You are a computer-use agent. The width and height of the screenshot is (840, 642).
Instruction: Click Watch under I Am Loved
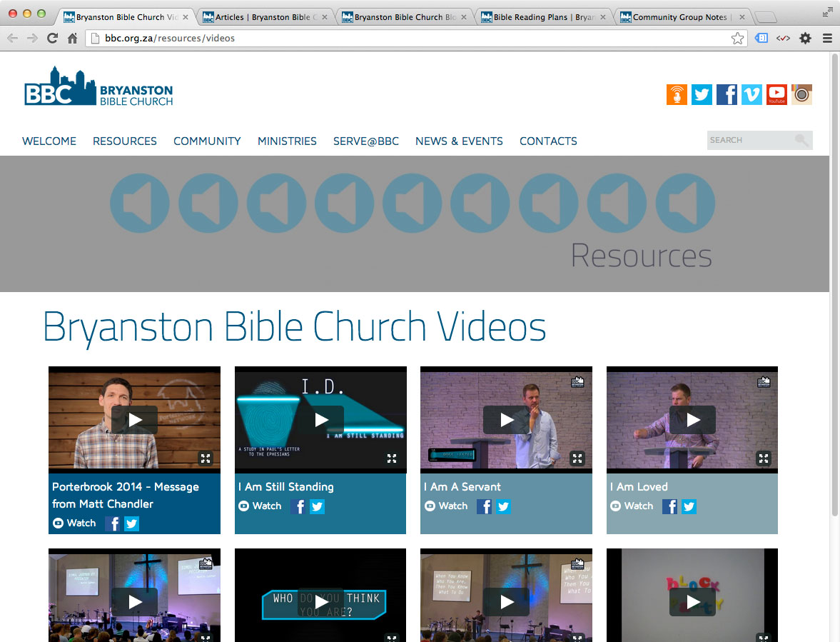(632, 506)
